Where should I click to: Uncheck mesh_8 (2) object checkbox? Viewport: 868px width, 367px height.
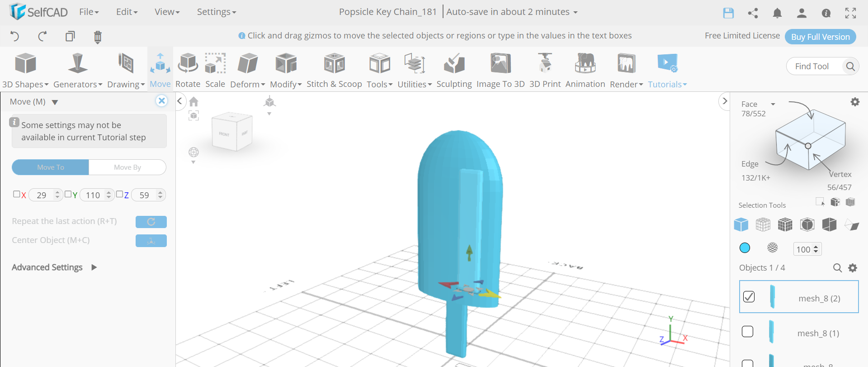click(x=749, y=296)
